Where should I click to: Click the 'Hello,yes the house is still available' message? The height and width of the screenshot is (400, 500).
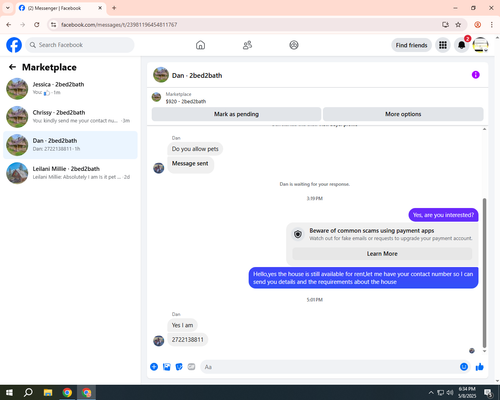tap(363, 278)
